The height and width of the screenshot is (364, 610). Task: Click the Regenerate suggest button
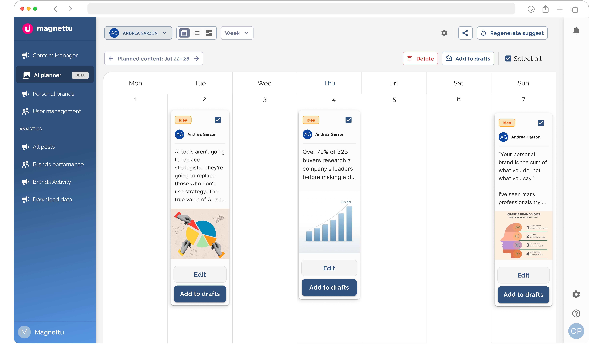(512, 33)
